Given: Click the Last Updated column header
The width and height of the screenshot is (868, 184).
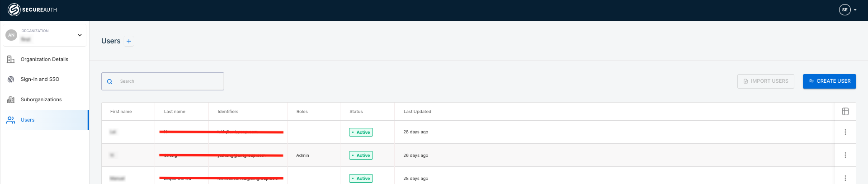Looking at the screenshot, I should pyautogui.click(x=417, y=112).
